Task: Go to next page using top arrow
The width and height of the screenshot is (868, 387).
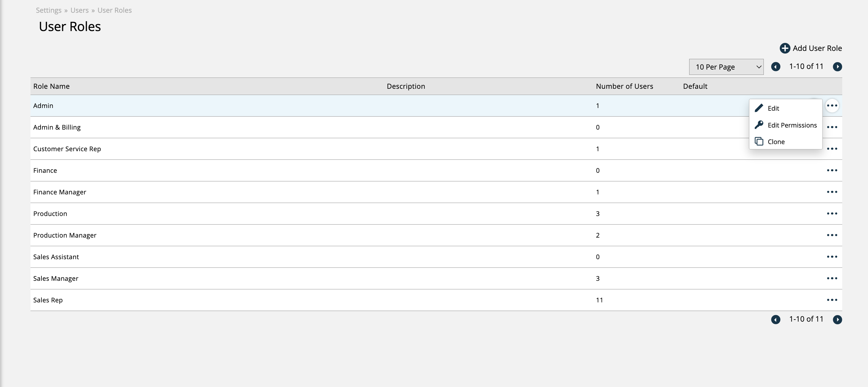Action: [837, 67]
